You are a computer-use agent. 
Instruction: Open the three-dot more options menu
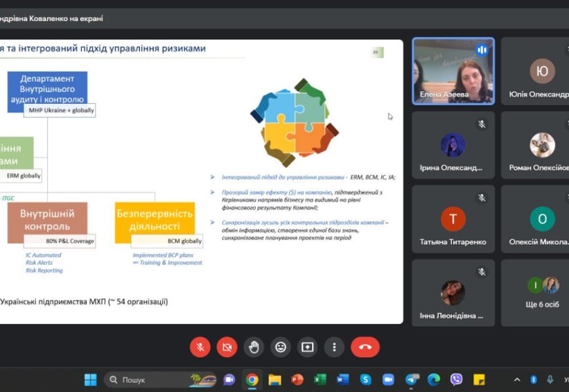pos(334,347)
